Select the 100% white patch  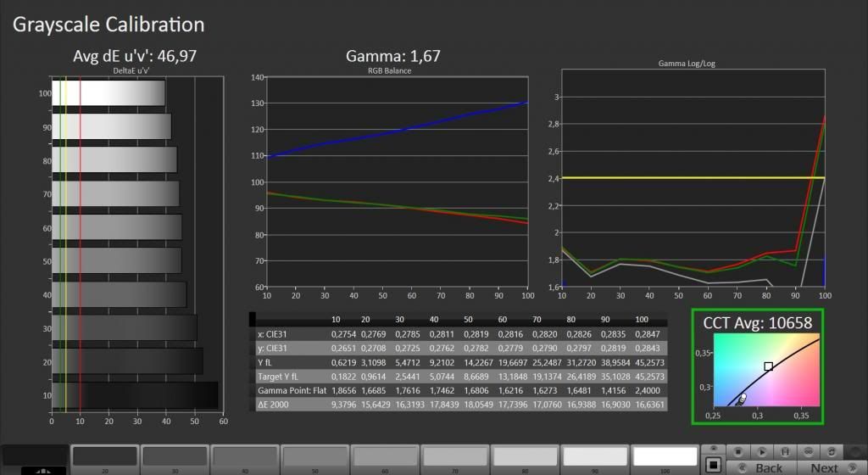(665, 458)
